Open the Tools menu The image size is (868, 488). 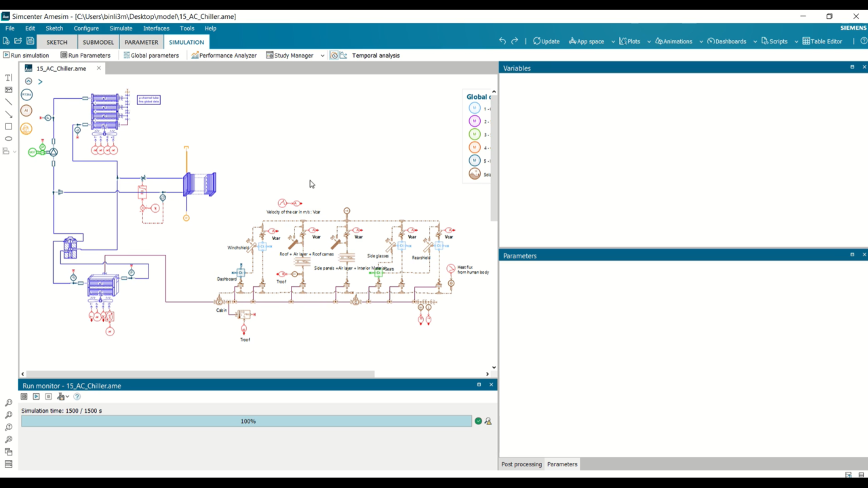(187, 28)
